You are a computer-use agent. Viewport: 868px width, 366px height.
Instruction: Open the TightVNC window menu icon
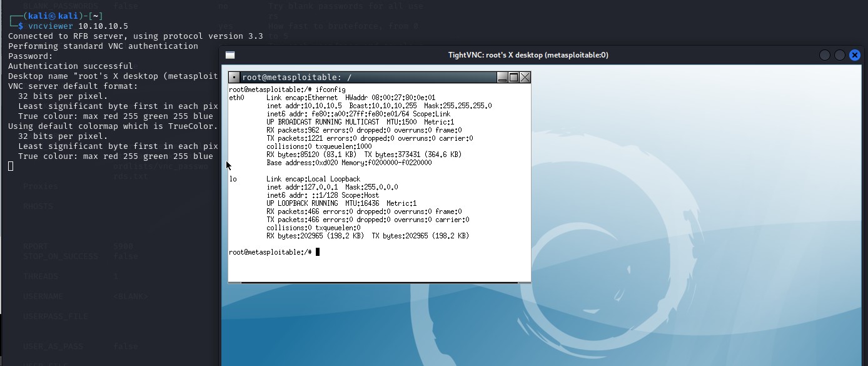pyautogui.click(x=230, y=55)
